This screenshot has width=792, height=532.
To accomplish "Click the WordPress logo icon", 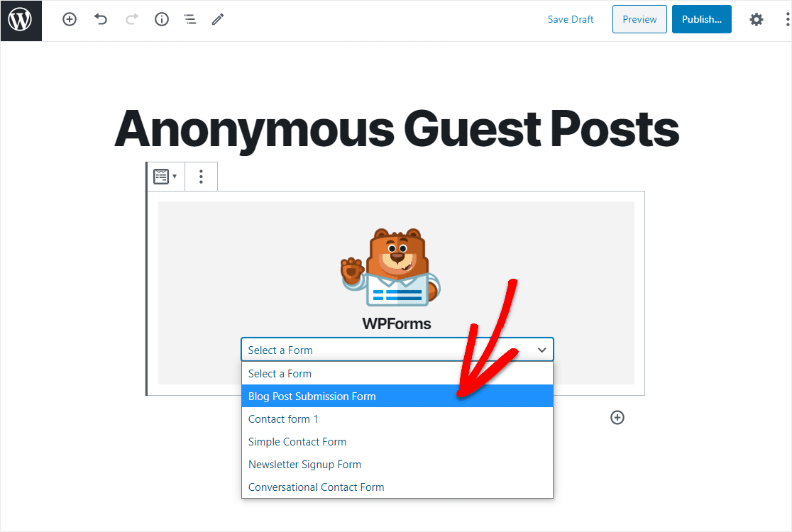I will (x=21, y=20).
